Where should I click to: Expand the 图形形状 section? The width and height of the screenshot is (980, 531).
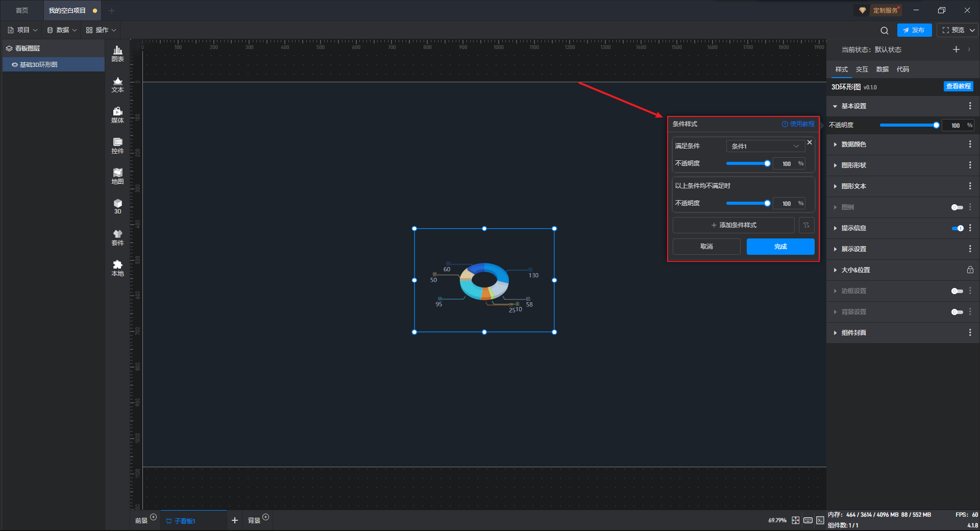tap(853, 165)
